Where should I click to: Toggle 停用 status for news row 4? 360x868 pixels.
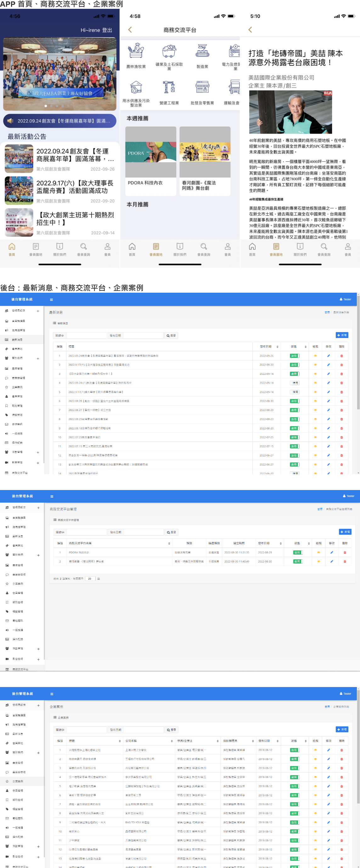pyautogui.click(x=295, y=383)
